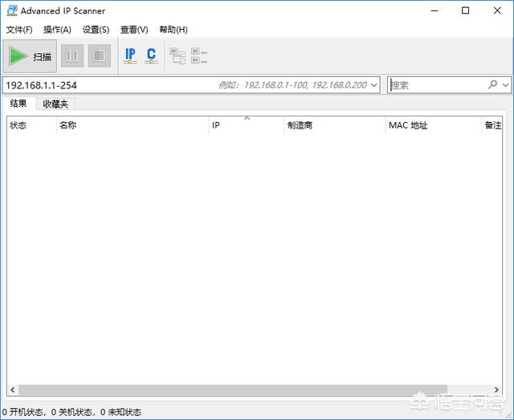Click the collapse all list icon
Viewport: 514px width, 420px height.
pyautogui.click(x=198, y=55)
